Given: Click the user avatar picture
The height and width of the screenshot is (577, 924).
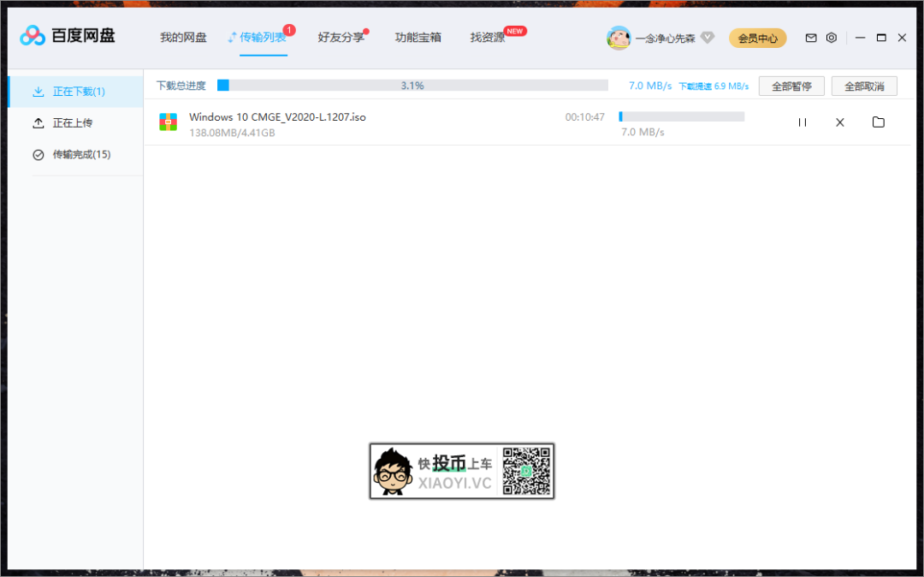Looking at the screenshot, I should (x=619, y=38).
